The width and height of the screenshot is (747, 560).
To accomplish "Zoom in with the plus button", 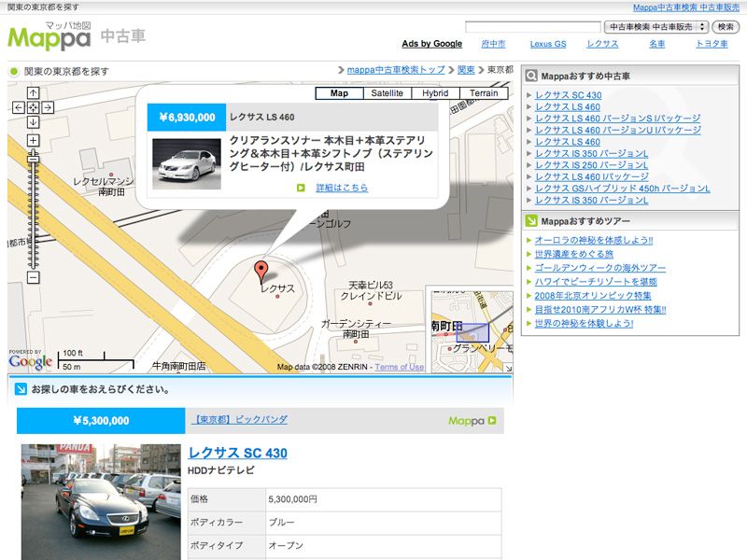I will coord(33,141).
